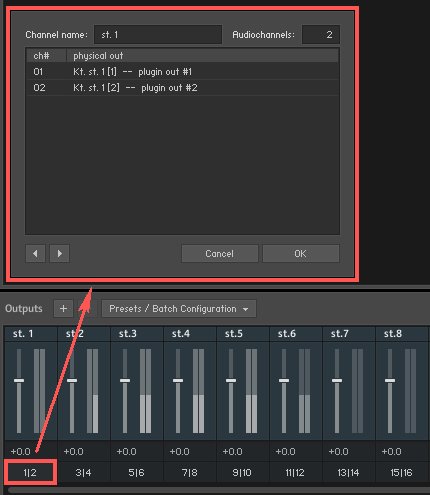Open the 15|16 output assignment for st.8
This screenshot has width=430, height=495.
coord(401,472)
